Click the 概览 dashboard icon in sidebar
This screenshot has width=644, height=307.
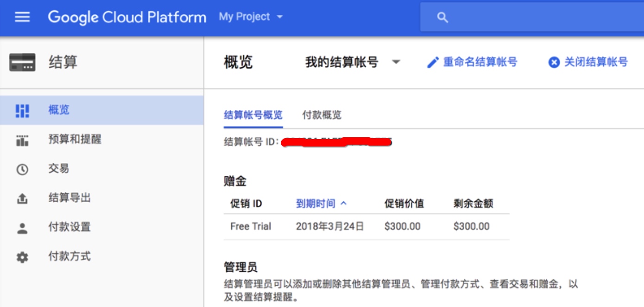[x=22, y=110]
